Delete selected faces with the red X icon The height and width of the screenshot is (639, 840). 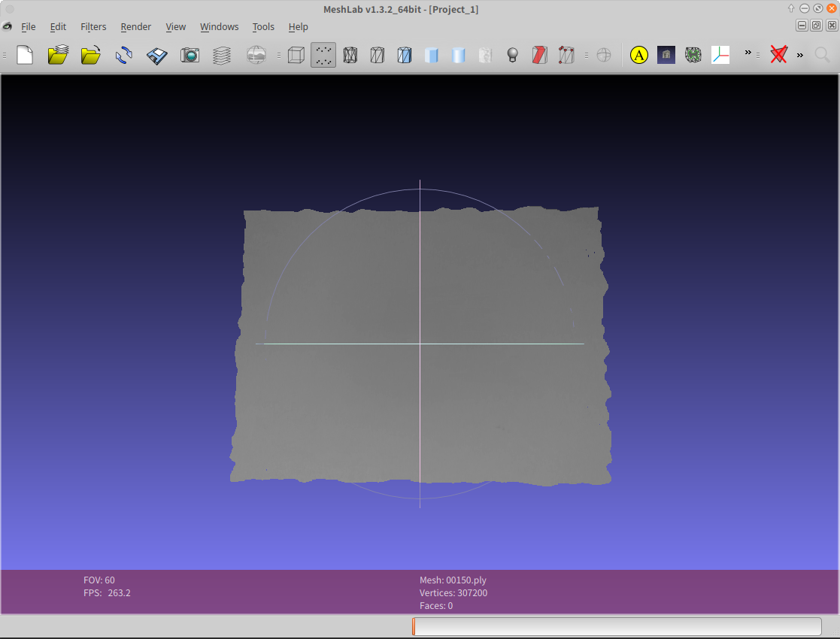click(x=778, y=55)
